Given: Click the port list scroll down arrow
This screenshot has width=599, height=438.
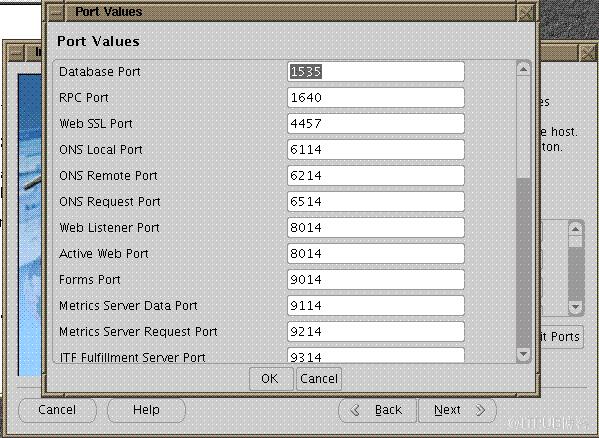Looking at the screenshot, I should (x=523, y=354).
